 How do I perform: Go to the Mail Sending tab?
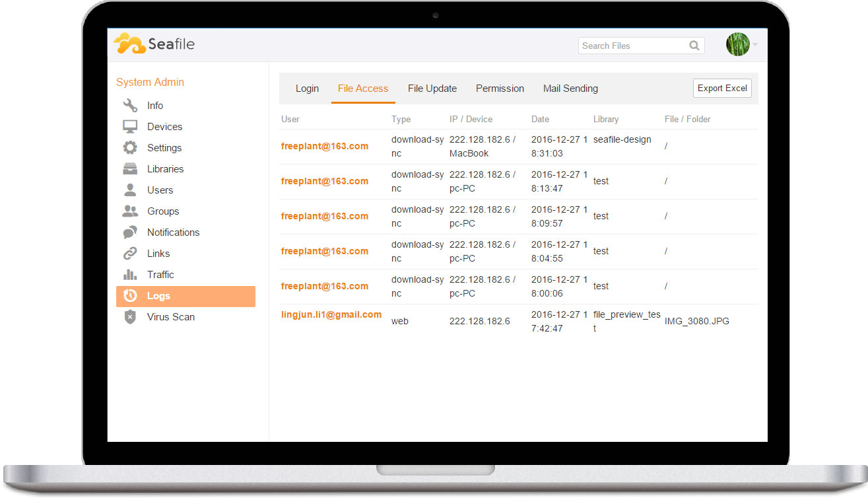pyautogui.click(x=570, y=89)
